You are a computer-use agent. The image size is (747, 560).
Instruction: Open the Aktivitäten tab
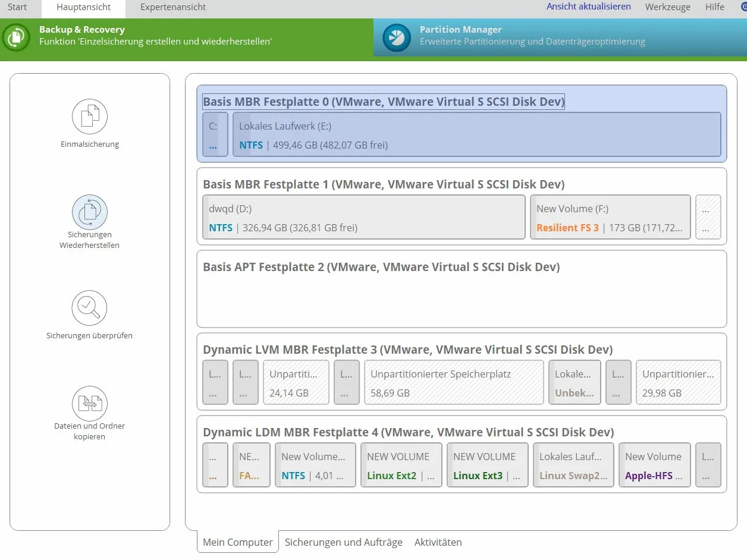(x=438, y=542)
